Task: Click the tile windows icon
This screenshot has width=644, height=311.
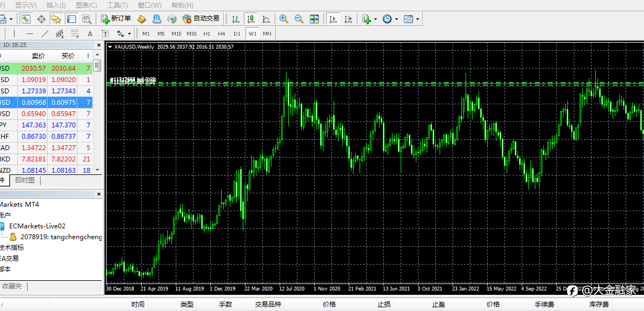Action: coord(314,19)
